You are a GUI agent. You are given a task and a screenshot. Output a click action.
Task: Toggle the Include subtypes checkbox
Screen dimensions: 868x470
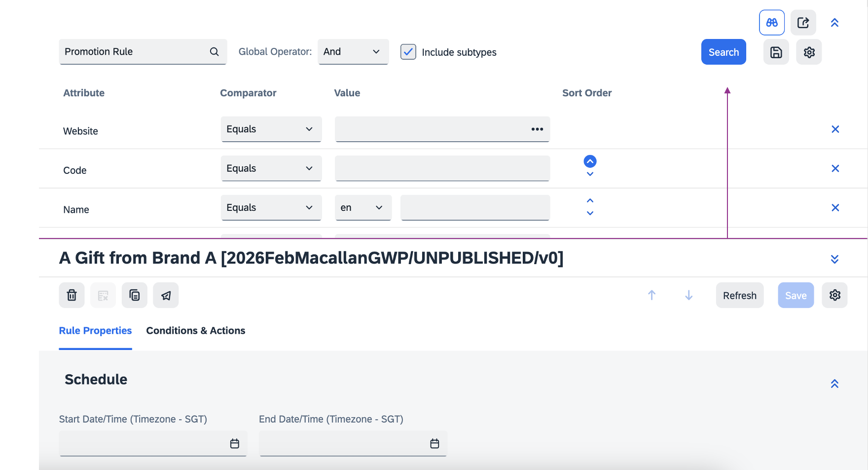(x=408, y=52)
